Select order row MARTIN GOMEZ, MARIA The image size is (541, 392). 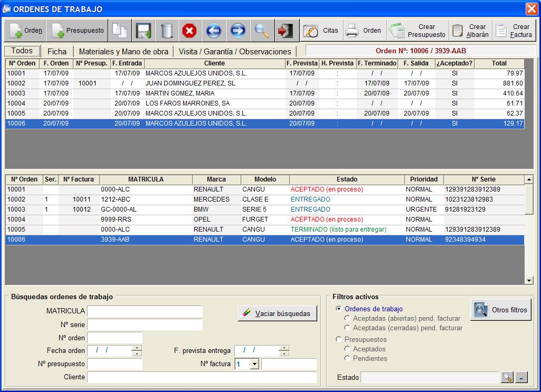pos(265,93)
